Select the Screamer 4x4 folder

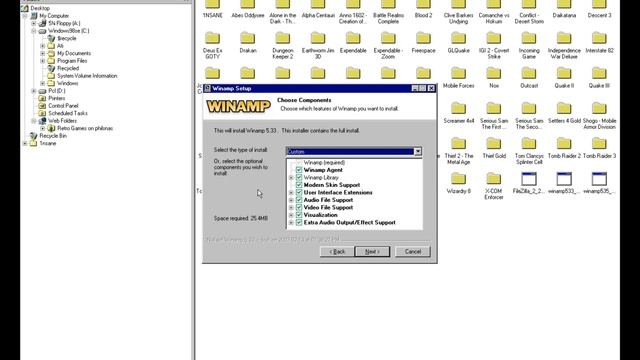point(458,113)
